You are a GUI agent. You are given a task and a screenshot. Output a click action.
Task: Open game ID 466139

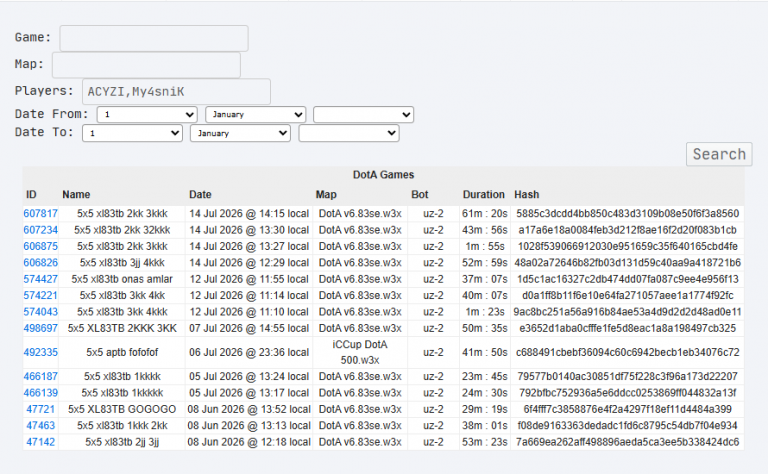tap(41, 393)
